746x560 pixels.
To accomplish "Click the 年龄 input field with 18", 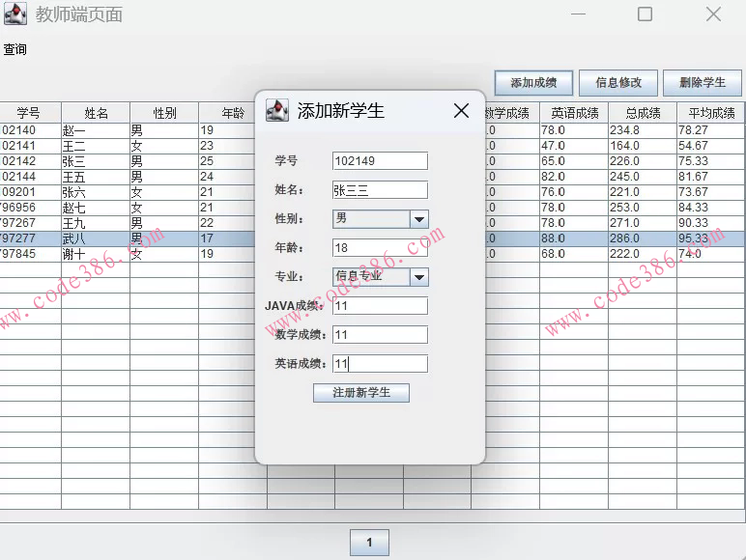I will 380,248.
